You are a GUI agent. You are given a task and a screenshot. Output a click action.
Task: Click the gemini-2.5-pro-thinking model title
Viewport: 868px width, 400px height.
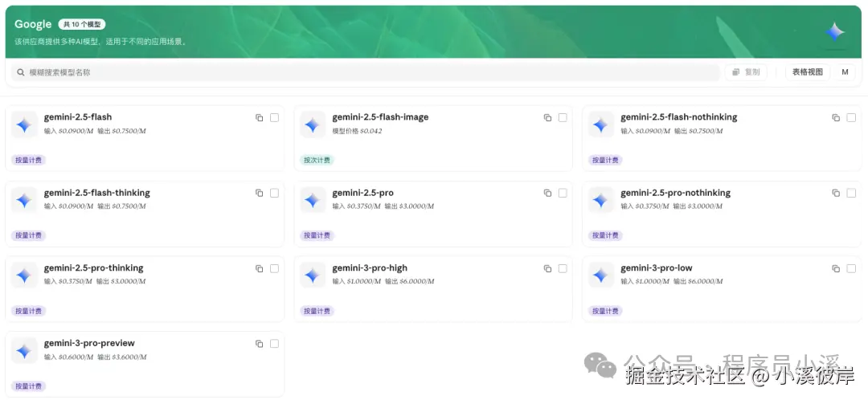pyautogui.click(x=93, y=268)
